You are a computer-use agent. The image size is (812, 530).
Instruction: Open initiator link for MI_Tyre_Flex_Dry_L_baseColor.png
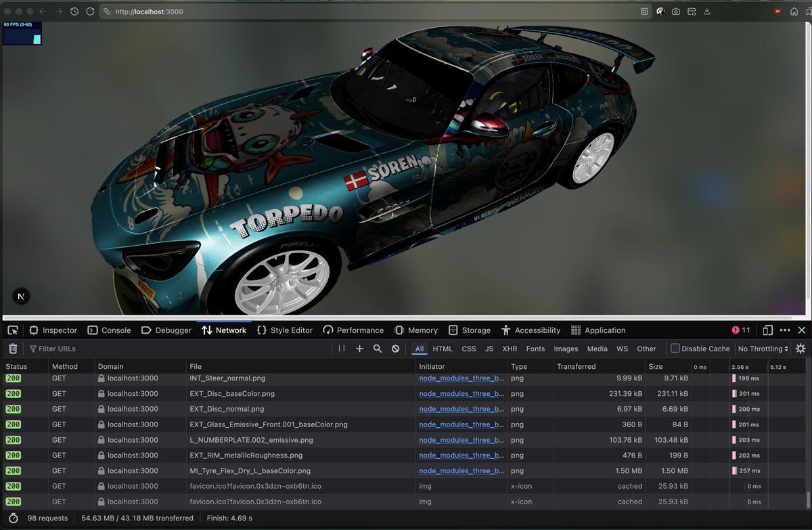click(461, 470)
